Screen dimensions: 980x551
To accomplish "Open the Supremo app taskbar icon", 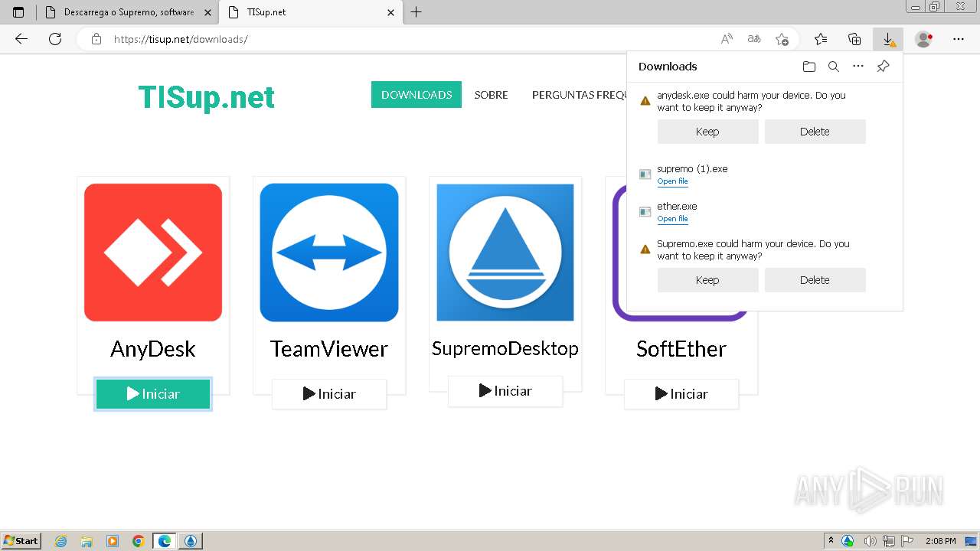I will click(191, 541).
